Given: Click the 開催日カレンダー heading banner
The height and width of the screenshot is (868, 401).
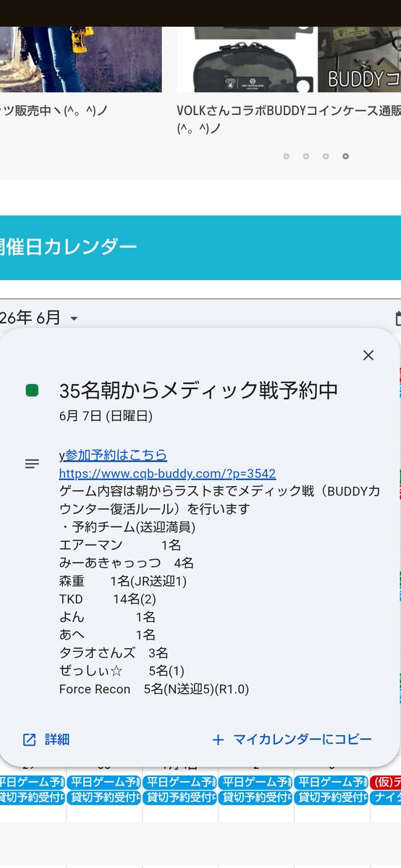Looking at the screenshot, I should (x=200, y=247).
